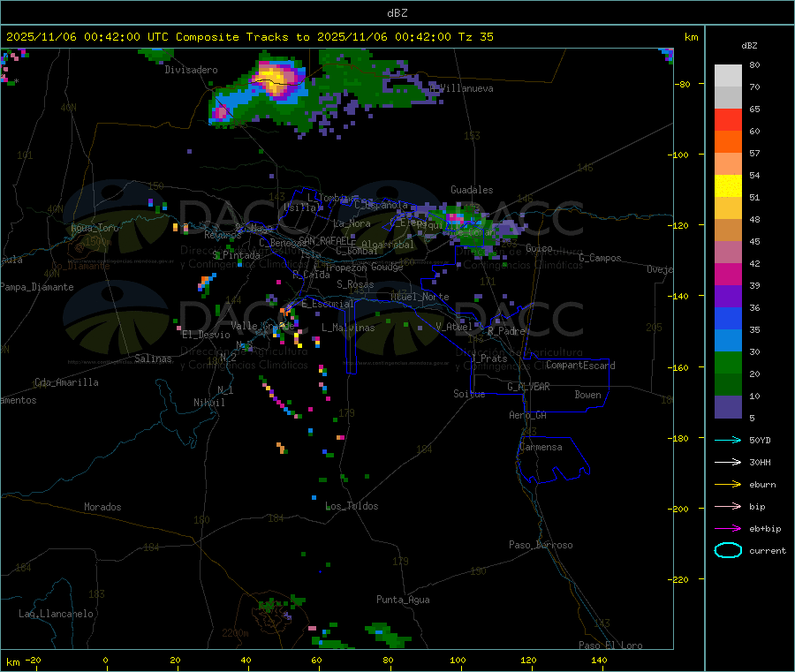Click the 0 tick on the horizontal km axis

point(105,660)
